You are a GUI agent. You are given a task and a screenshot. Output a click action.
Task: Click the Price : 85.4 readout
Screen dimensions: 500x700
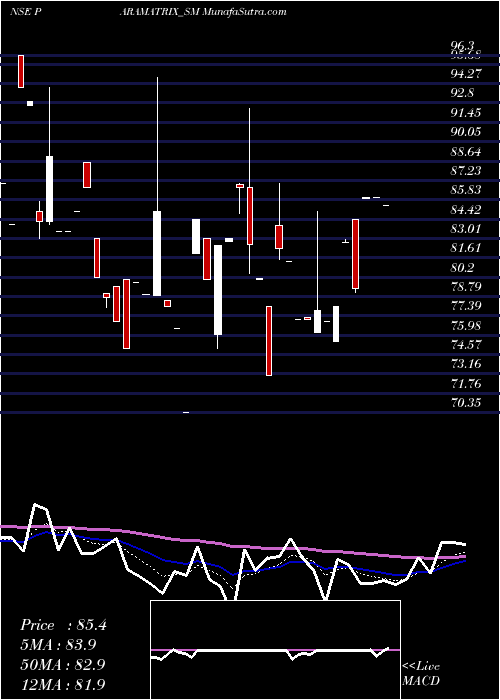(x=63, y=625)
